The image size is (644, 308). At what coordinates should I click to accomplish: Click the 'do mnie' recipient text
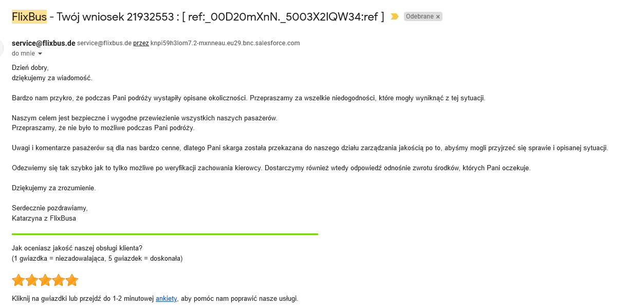pos(23,53)
